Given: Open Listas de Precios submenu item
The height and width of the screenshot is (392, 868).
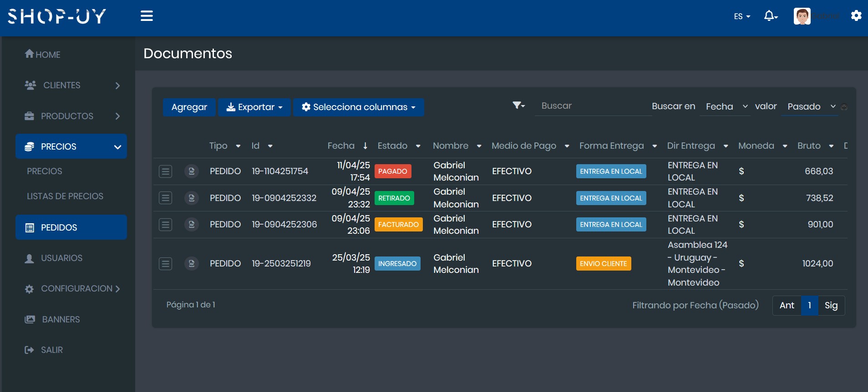Looking at the screenshot, I should (x=65, y=196).
